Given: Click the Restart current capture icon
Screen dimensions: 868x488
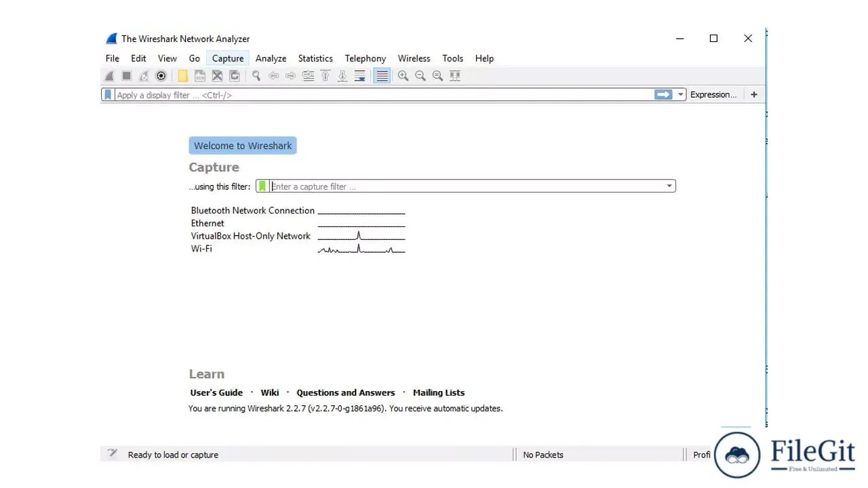Looking at the screenshot, I should [144, 76].
